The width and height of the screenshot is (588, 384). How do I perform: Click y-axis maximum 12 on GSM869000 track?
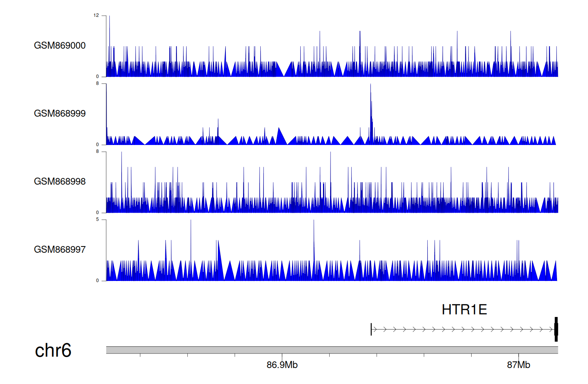coord(96,16)
